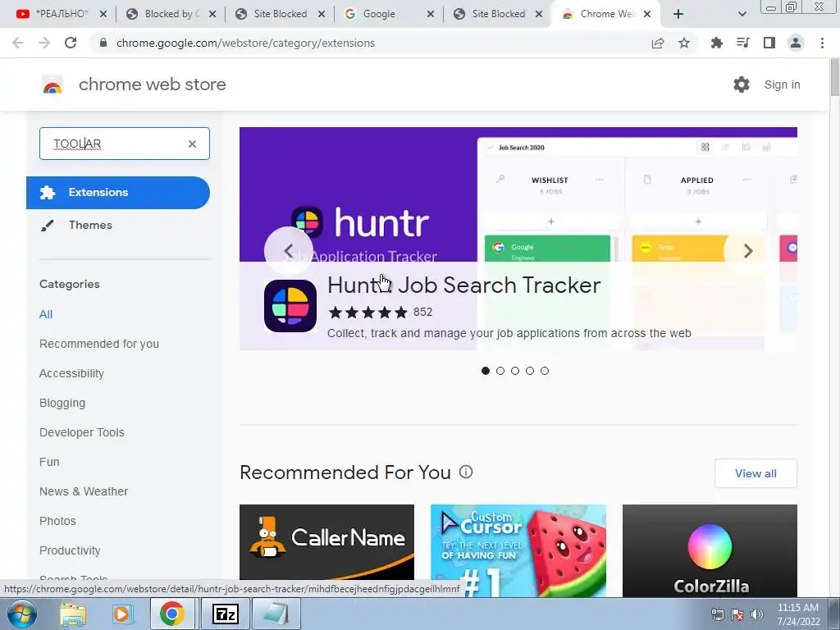Viewport: 840px width, 630px height.
Task: Close the Google tab
Action: pos(430,14)
